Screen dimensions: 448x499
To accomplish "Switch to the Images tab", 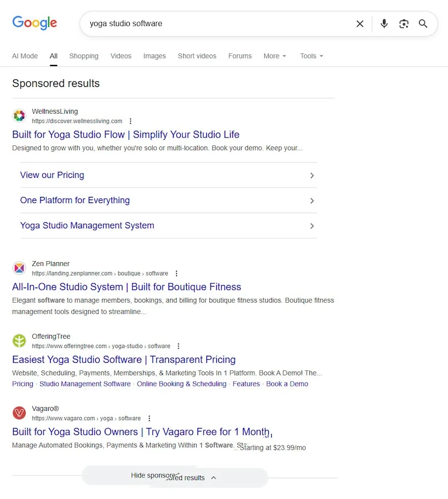I will pyautogui.click(x=154, y=56).
